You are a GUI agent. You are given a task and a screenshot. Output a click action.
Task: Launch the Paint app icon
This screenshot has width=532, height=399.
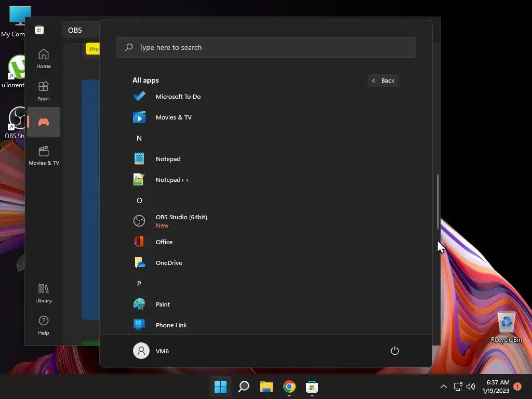tap(139, 304)
